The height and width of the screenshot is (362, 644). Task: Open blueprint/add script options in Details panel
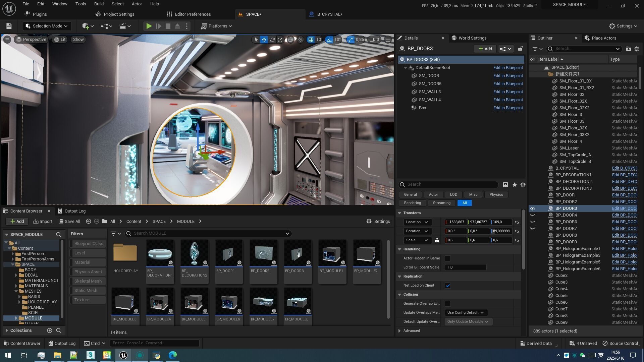point(505,49)
